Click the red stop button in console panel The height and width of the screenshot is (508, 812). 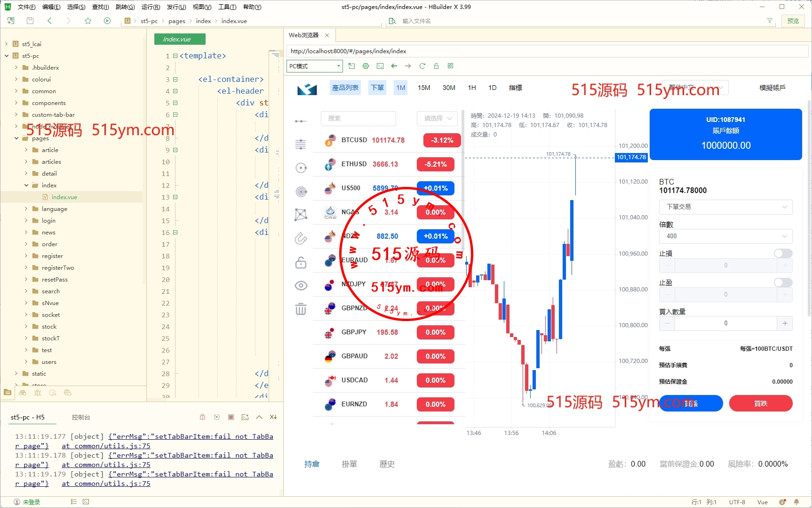231,417
